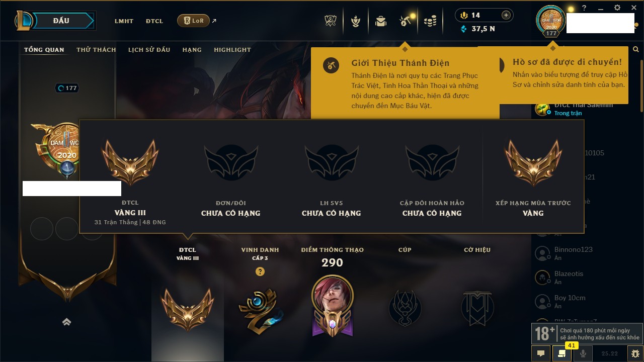Switch to the LỊCH SỬ ĐẤU tab
The width and height of the screenshot is (644, 362).
(149, 50)
